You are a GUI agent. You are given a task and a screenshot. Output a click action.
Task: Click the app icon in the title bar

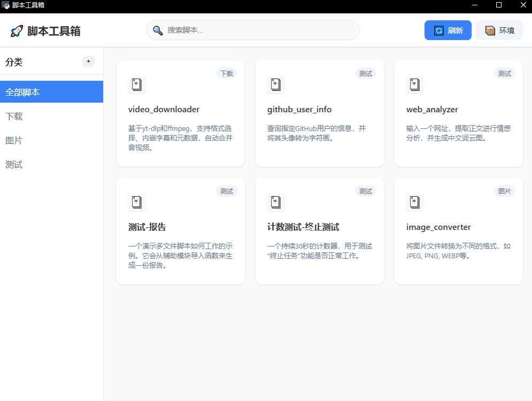pos(5,5)
